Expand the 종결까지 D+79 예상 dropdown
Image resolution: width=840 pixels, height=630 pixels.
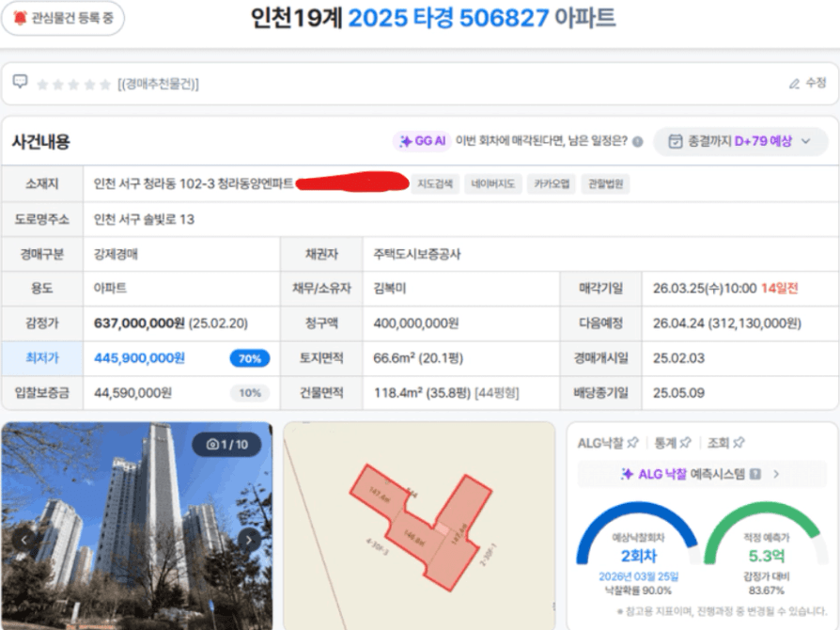click(x=740, y=142)
